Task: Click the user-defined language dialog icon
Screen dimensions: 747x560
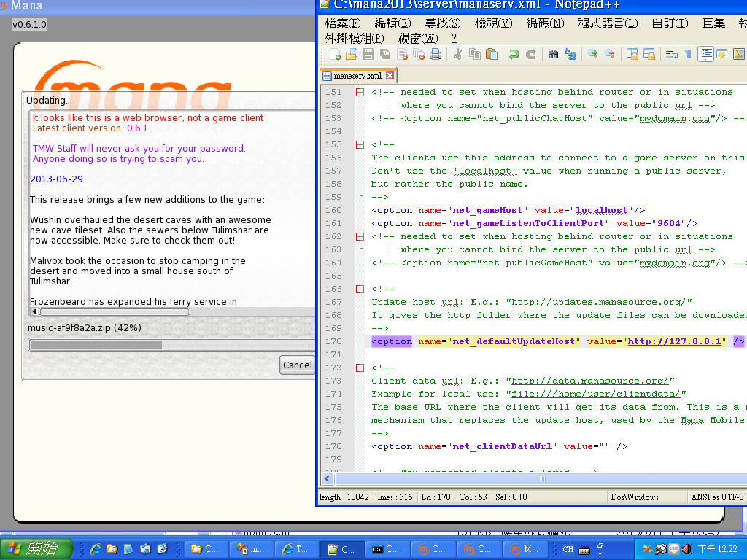Action: [721, 54]
